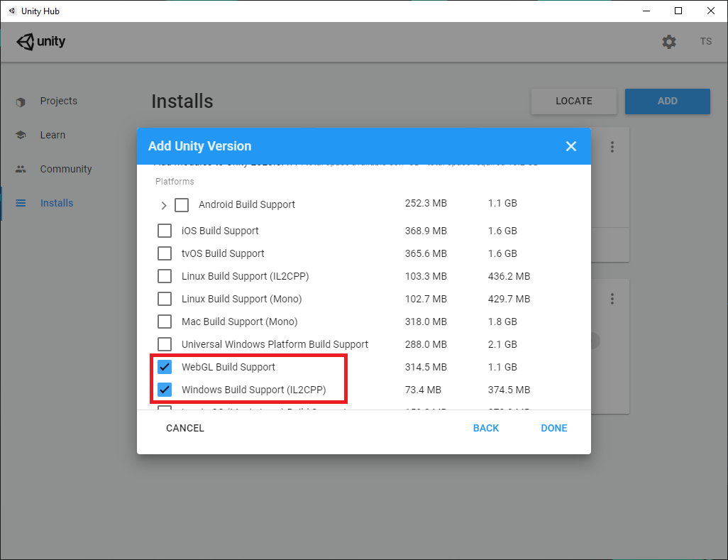Click the Unity Hub title bar icon

[12, 11]
